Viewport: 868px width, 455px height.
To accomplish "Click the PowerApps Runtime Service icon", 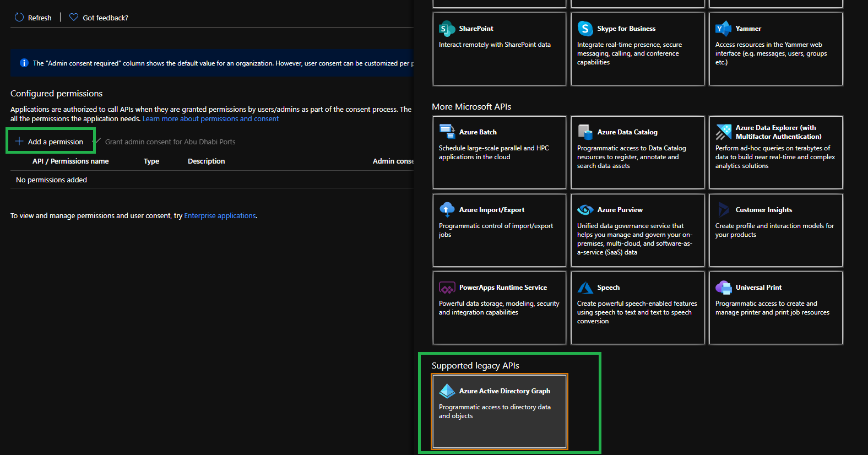I will coord(447,288).
